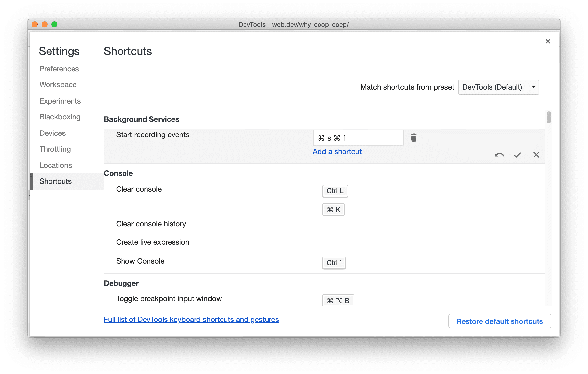The image size is (588, 374).
Task: Click Add a shortcut link
Action: tap(337, 151)
